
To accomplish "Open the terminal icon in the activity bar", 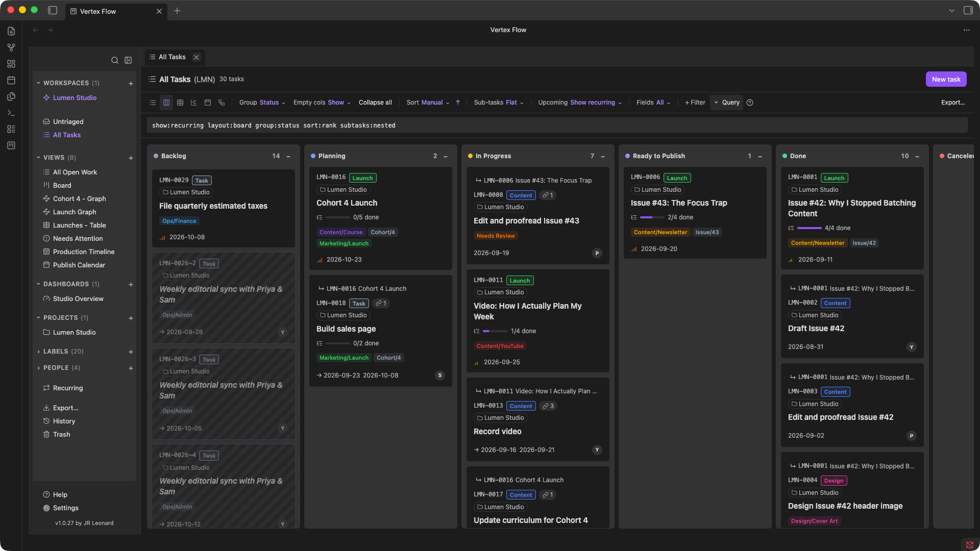I will [11, 113].
